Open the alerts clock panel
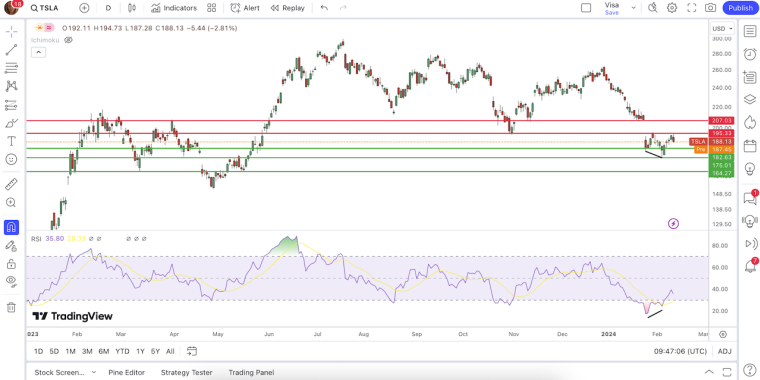Screen dimensions: 760x380 tap(750, 54)
